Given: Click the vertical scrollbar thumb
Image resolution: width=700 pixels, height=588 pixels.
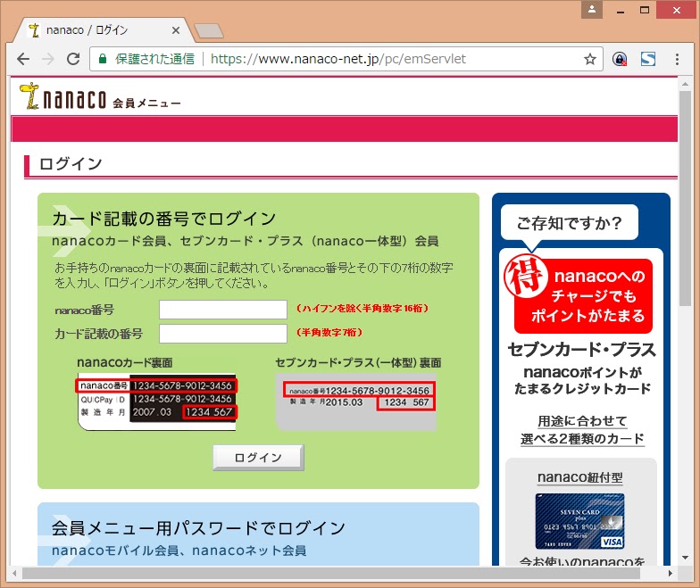Looking at the screenshot, I should pyautogui.click(x=685, y=198).
